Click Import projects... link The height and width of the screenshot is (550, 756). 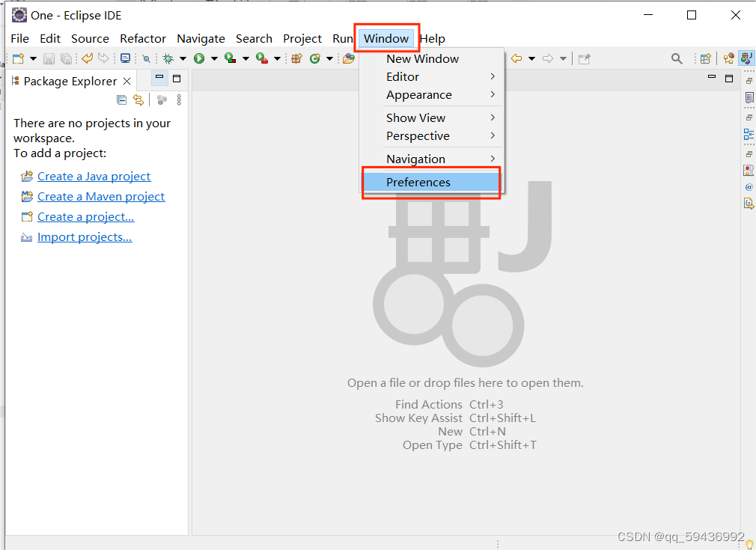(x=85, y=237)
